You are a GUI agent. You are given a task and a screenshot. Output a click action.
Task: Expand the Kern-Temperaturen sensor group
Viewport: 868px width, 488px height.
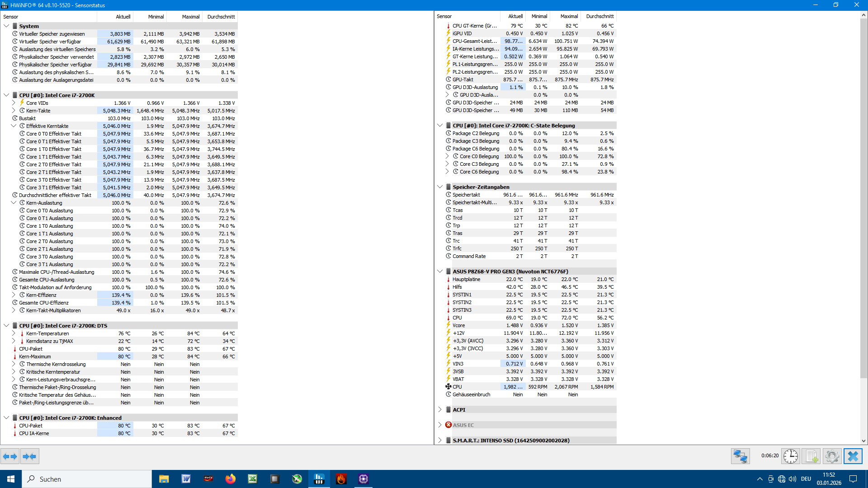14,333
